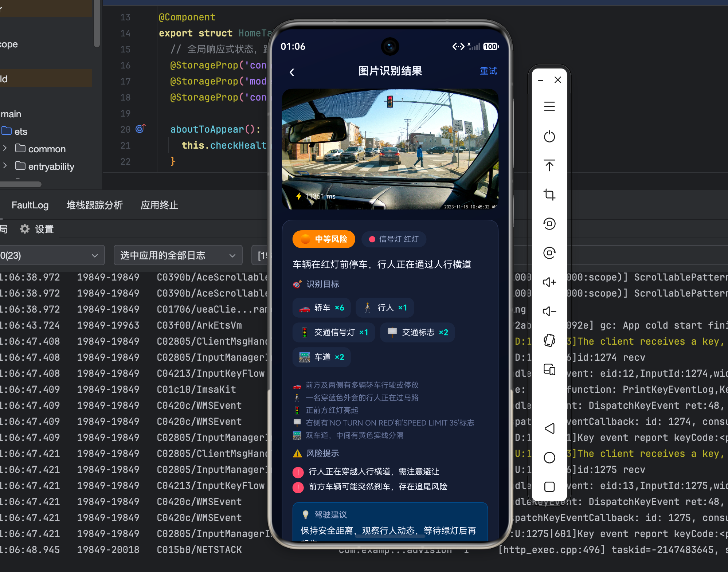The image size is (728, 572).
Task: Close the emulator toolbar panel
Action: point(558,80)
